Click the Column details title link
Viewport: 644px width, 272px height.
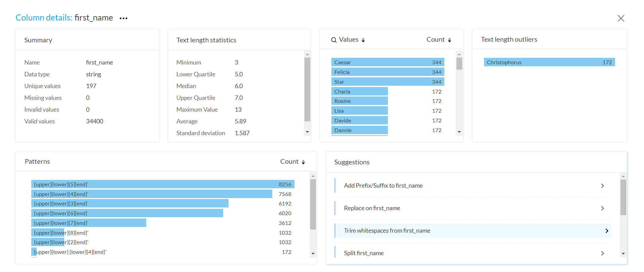click(44, 17)
